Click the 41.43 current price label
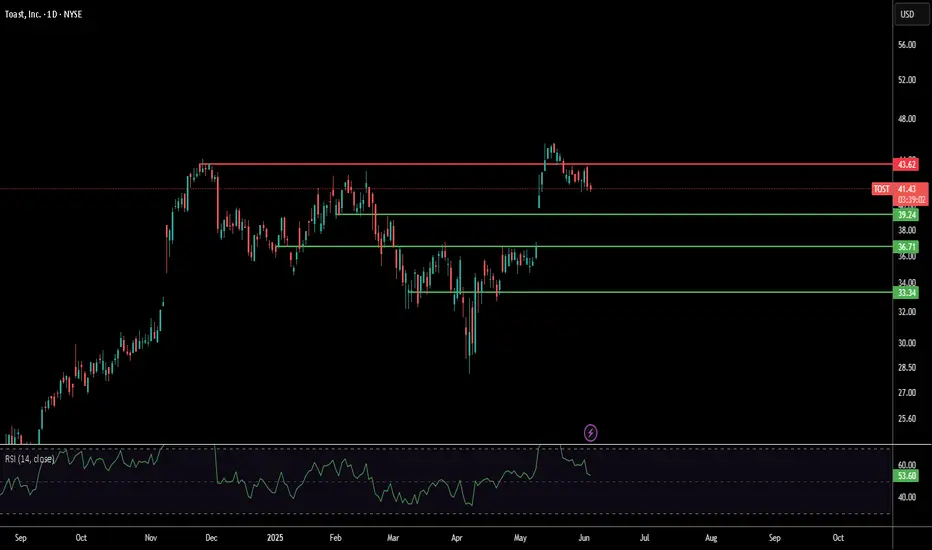The height and width of the screenshot is (550, 932). [908, 189]
